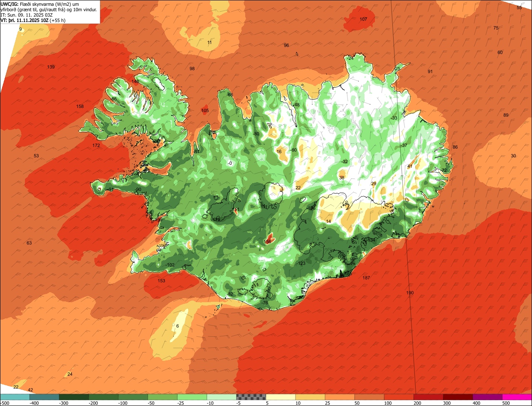532x406 pixels.
Task: Click the map value 38
Action: [x=342, y=177]
